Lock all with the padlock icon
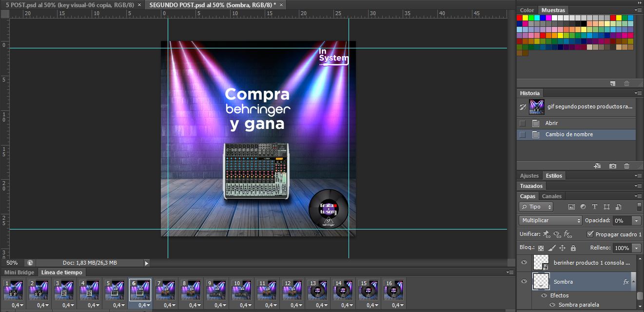This screenshot has height=312, width=644. click(573, 248)
